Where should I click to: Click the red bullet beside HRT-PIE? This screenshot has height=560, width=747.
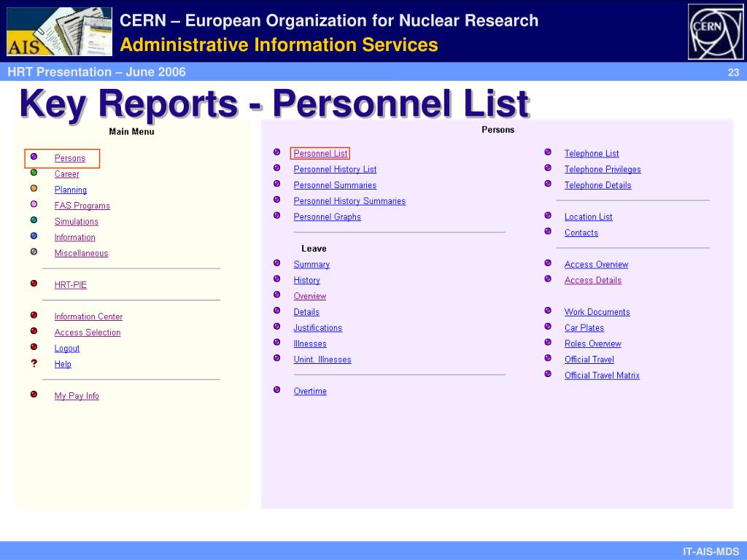(34, 284)
